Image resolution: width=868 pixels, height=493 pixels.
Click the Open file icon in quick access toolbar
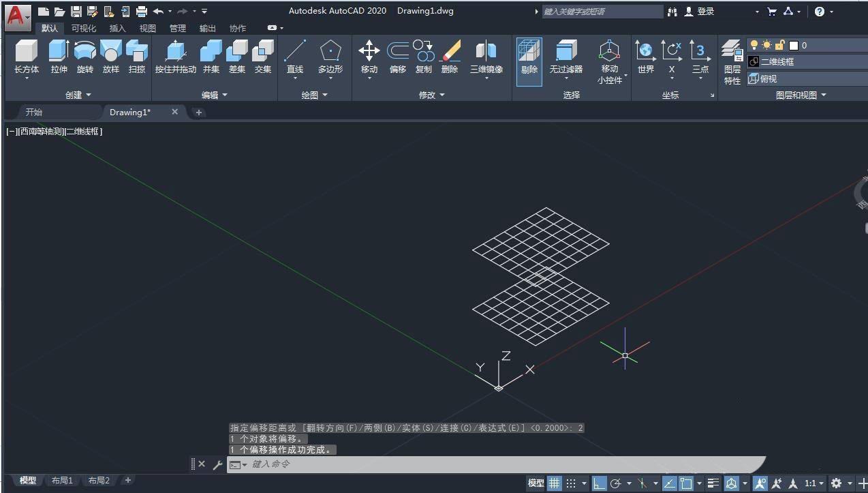point(60,12)
